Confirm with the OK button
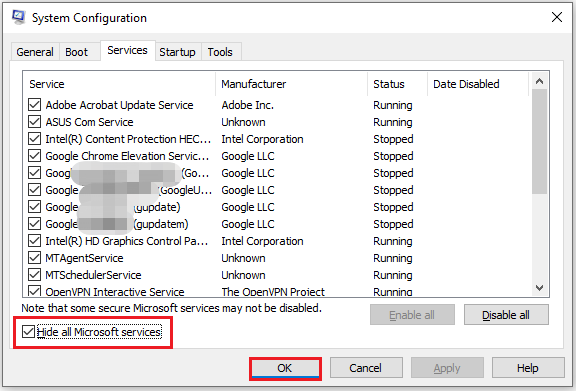 click(x=285, y=368)
